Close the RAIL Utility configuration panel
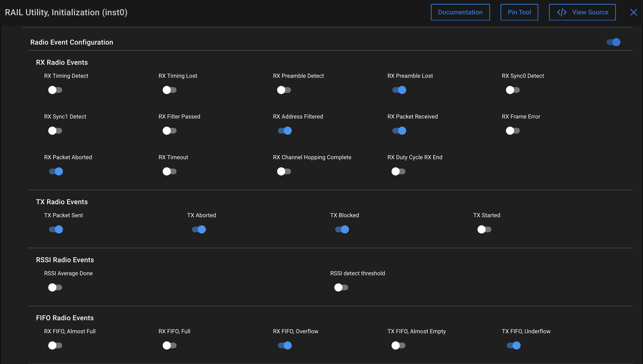The image size is (643, 364). 633,12
